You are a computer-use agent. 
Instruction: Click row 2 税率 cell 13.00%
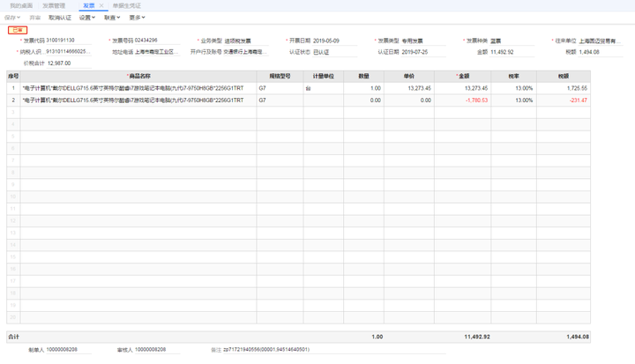(x=513, y=100)
